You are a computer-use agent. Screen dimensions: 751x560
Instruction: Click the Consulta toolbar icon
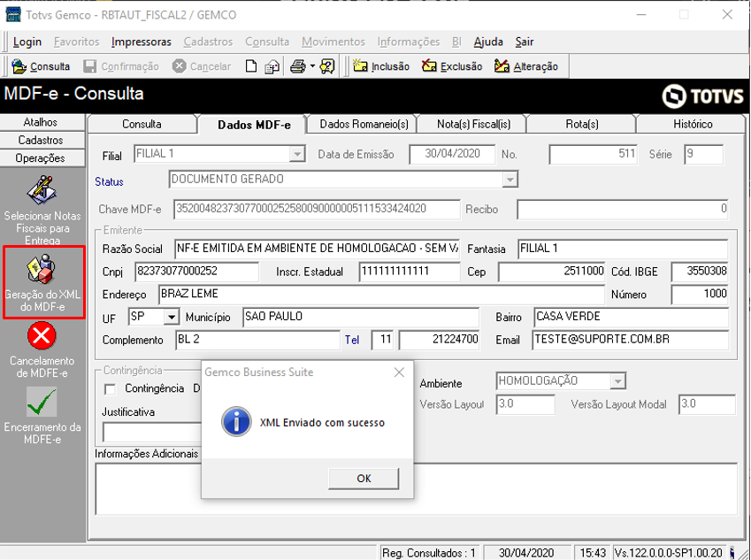[x=19, y=66]
